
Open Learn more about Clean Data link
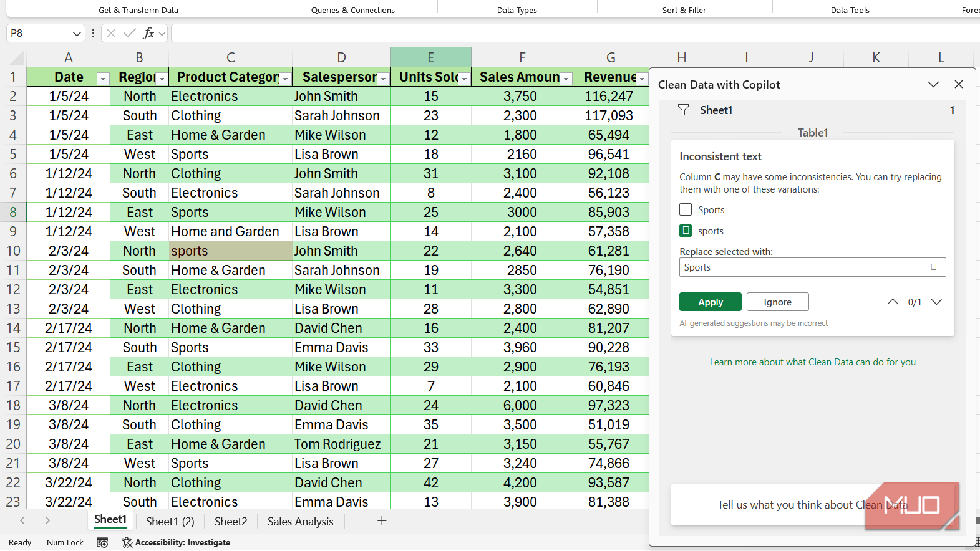(x=813, y=362)
